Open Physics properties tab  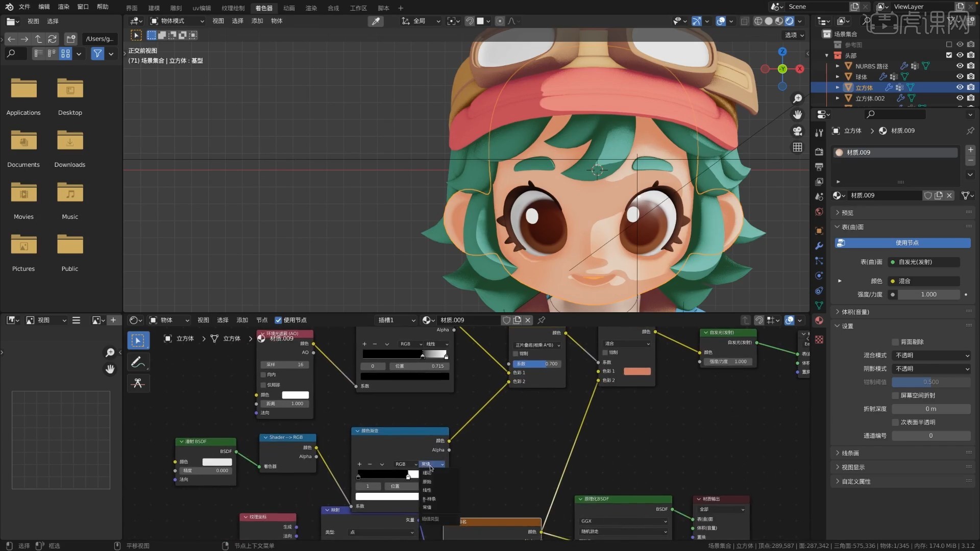point(819,275)
